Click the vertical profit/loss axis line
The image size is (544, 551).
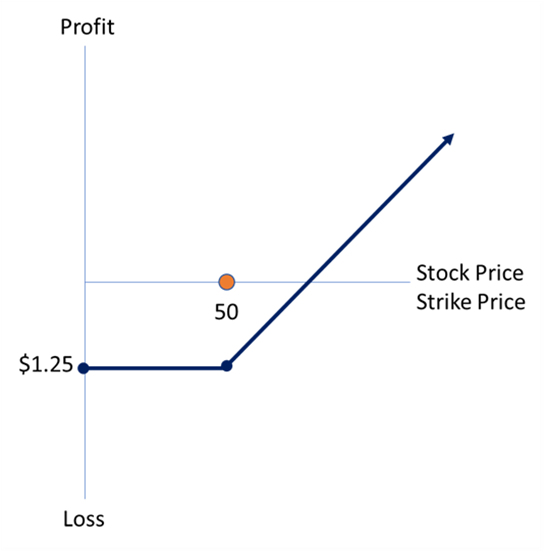[x=85, y=272]
